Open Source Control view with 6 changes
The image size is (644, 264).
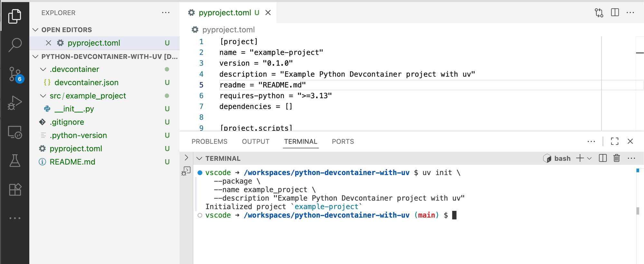tap(15, 74)
